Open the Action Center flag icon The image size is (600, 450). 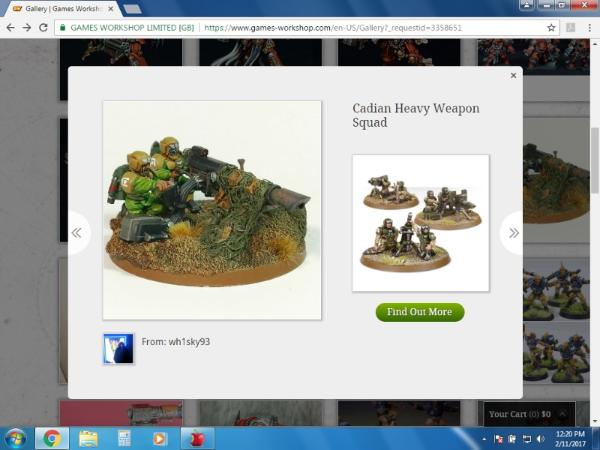point(498,439)
